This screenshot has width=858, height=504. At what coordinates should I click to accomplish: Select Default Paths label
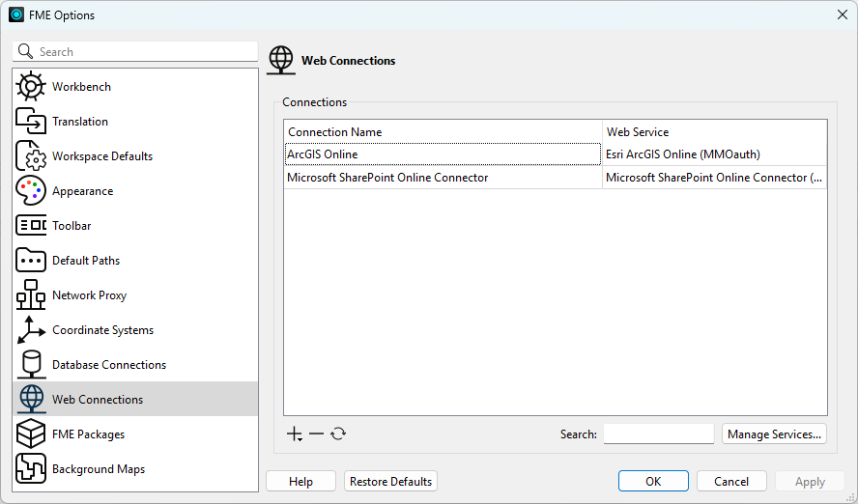coord(86,261)
